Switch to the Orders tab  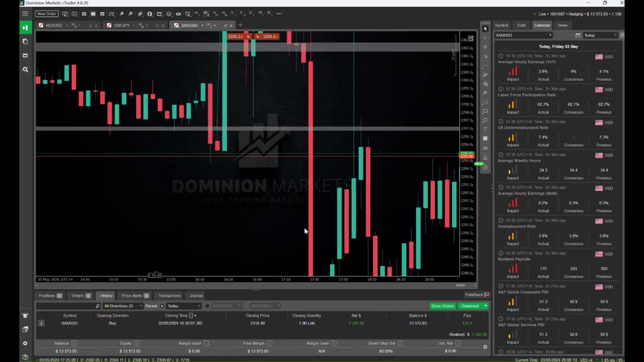[80, 296]
